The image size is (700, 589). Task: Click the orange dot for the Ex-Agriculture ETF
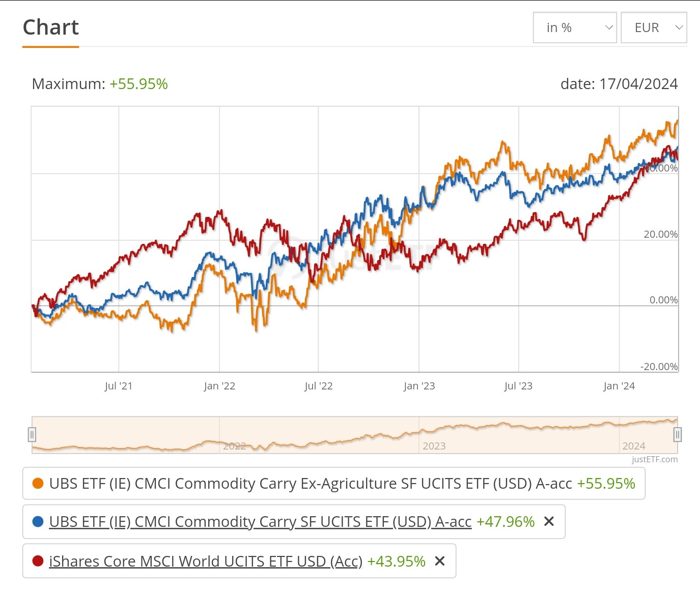(x=38, y=483)
